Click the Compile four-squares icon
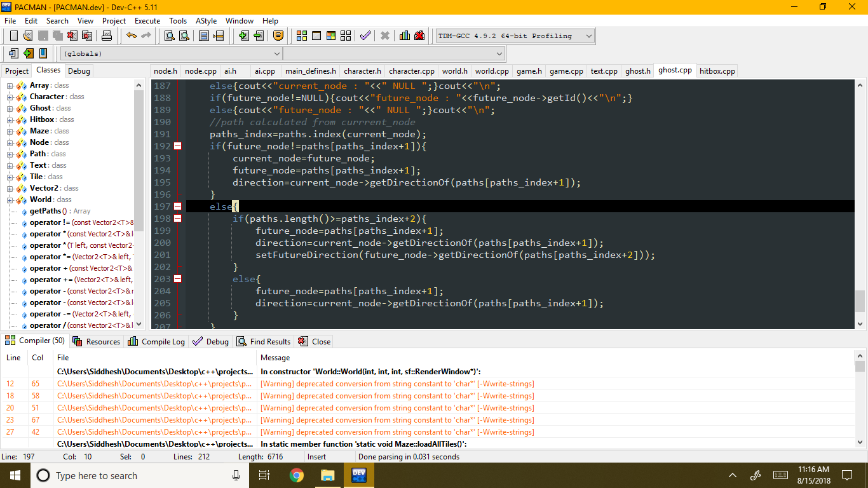The height and width of the screenshot is (488, 868). pyautogui.click(x=302, y=36)
